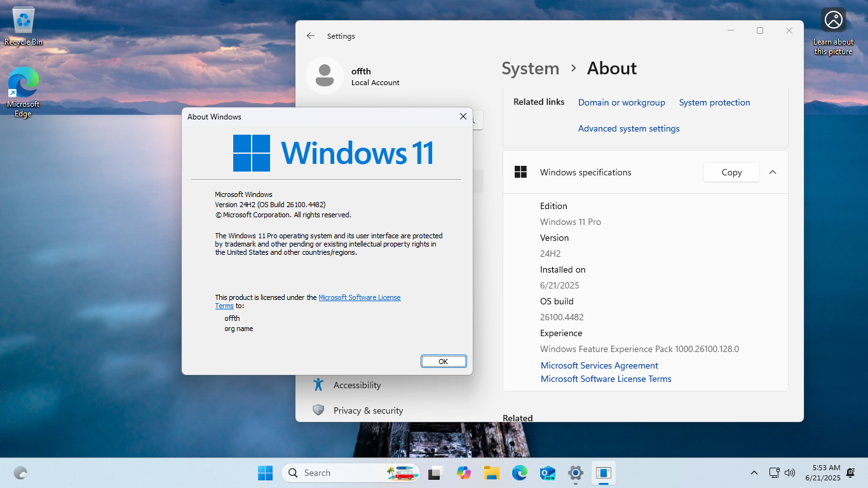This screenshot has width=868, height=488.
Task: Click the Windows specifications logo icon
Action: [520, 172]
